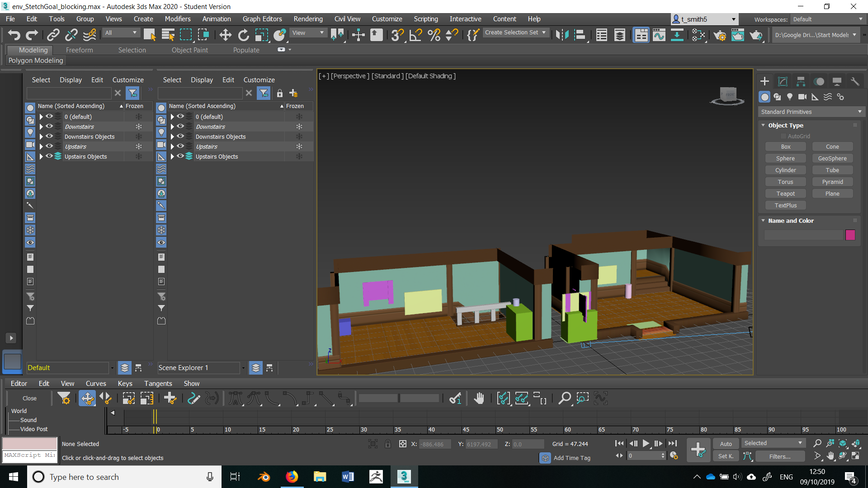Open the Graph Editors menu

pyautogui.click(x=262, y=19)
